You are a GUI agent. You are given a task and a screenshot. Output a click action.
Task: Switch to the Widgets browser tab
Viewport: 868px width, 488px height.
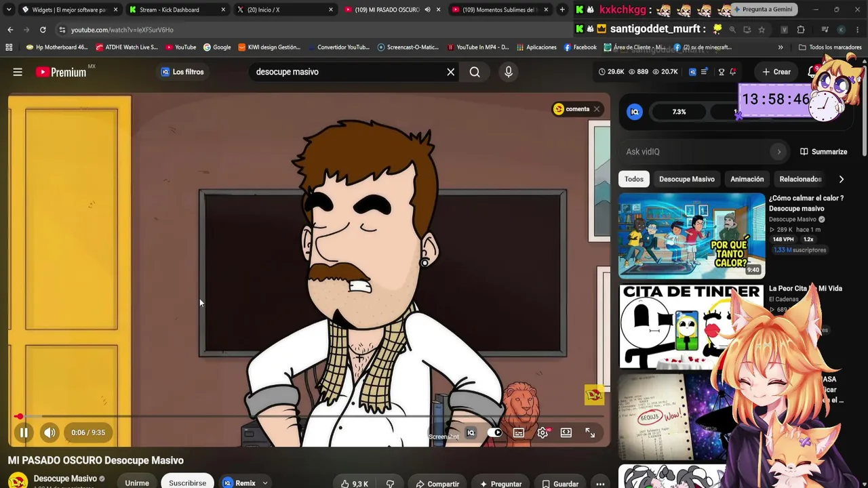point(68,9)
